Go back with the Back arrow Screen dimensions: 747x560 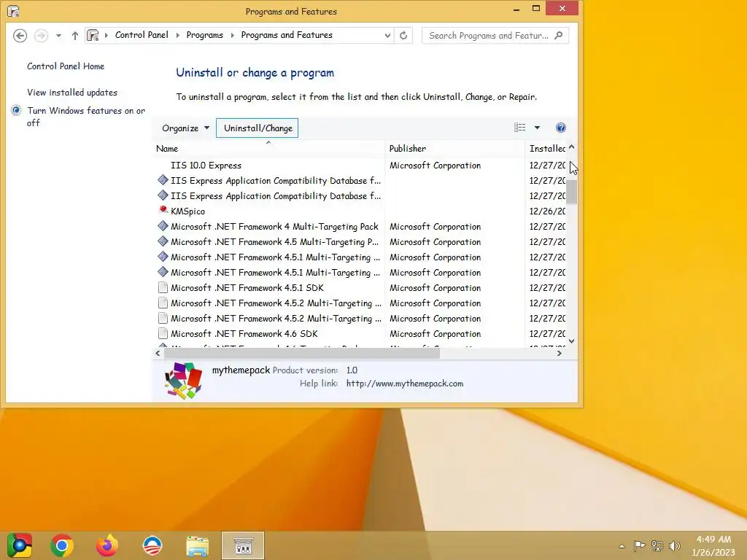click(x=20, y=36)
